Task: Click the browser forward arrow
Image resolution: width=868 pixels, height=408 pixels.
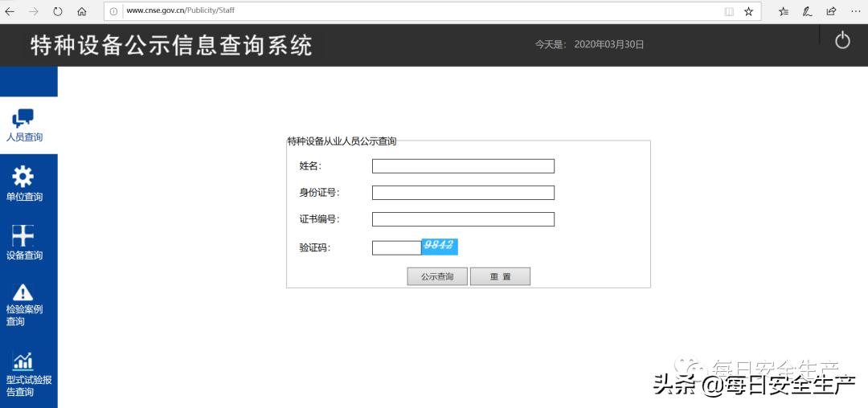Action: (x=34, y=11)
